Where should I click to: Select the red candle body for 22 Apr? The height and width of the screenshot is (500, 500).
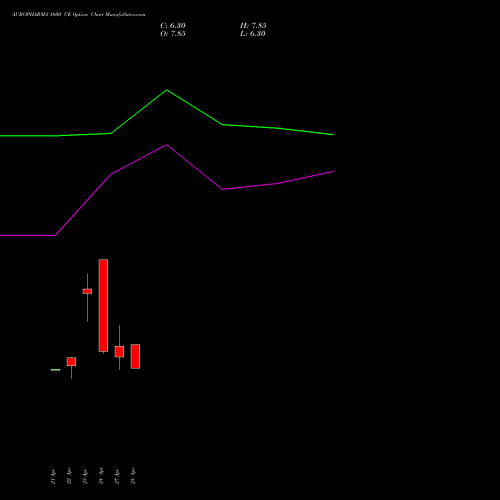[x=71, y=361]
